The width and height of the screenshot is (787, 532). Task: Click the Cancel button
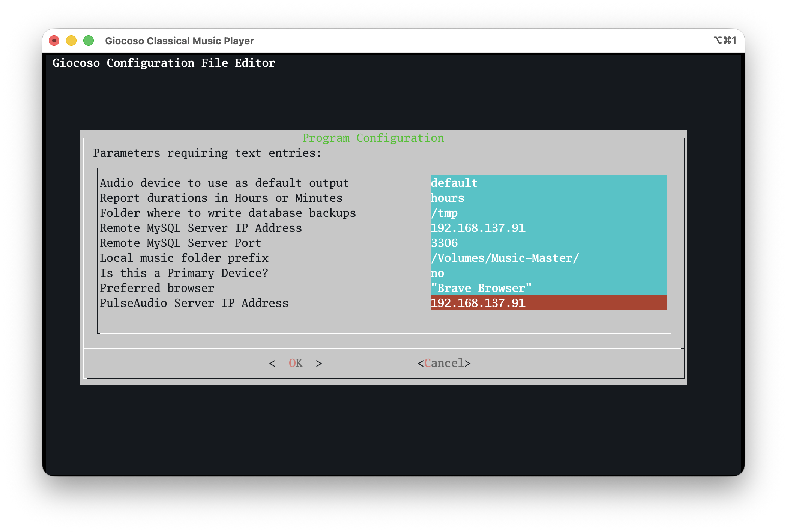(x=444, y=363)
